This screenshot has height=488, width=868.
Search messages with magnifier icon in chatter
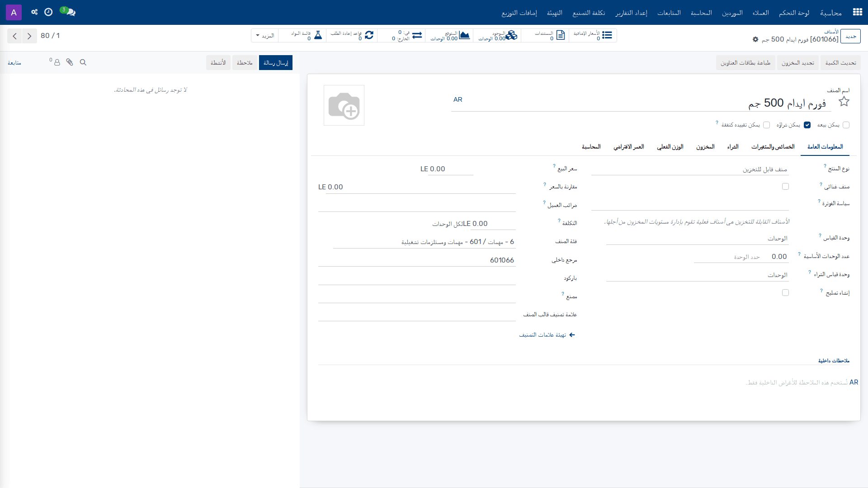click(x=83, y=62)
